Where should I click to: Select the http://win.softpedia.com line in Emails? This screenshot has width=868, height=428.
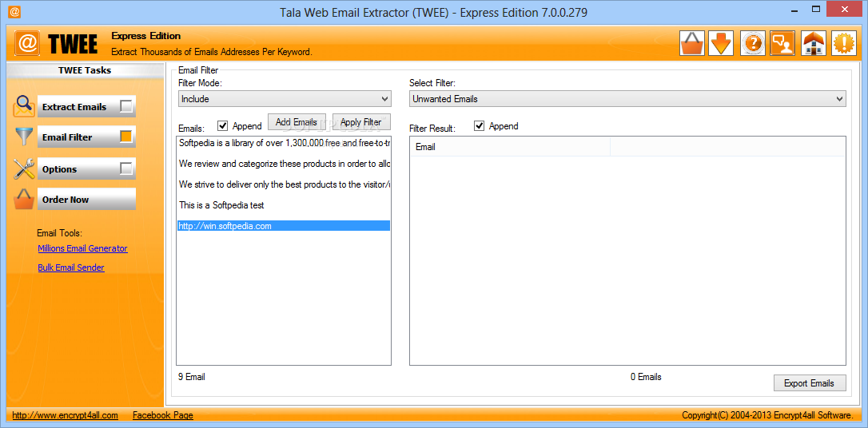point(284,226)
